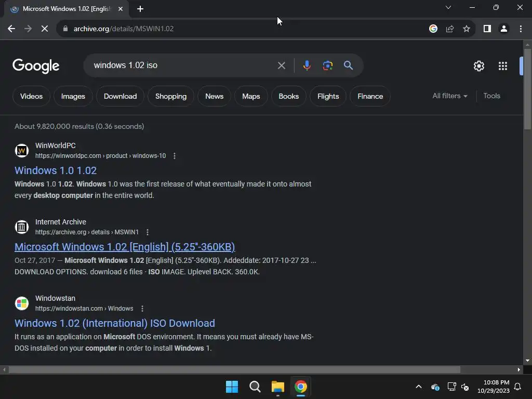This screenshot has height=399, width=532.
Task: Bookmark this page with star icon
Action: coord(467,29)
